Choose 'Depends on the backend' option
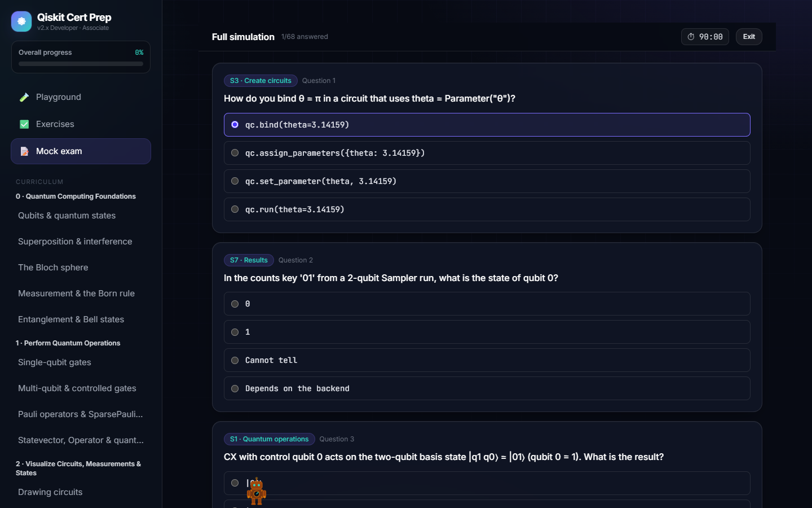This screenshot has height=508, width=812. (x=487, y=388)
